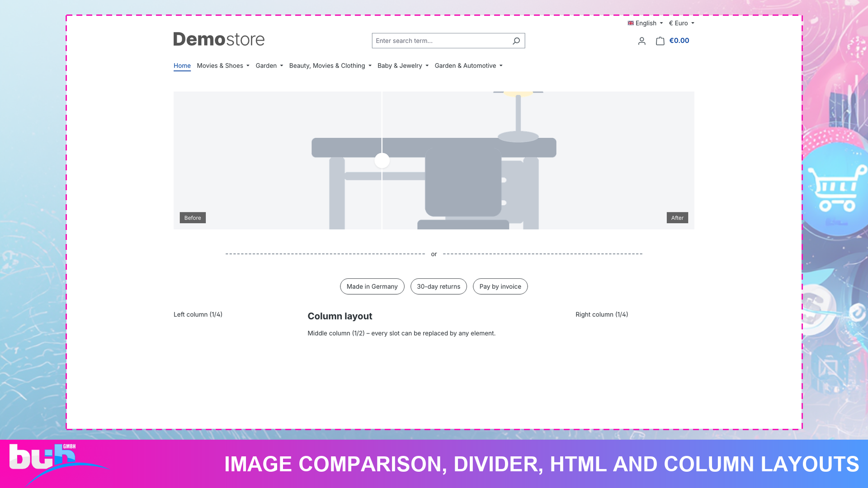This screenshot has height=488, width=868.
Task: Click the Middle column (1/2) description text
Action: 401,333
